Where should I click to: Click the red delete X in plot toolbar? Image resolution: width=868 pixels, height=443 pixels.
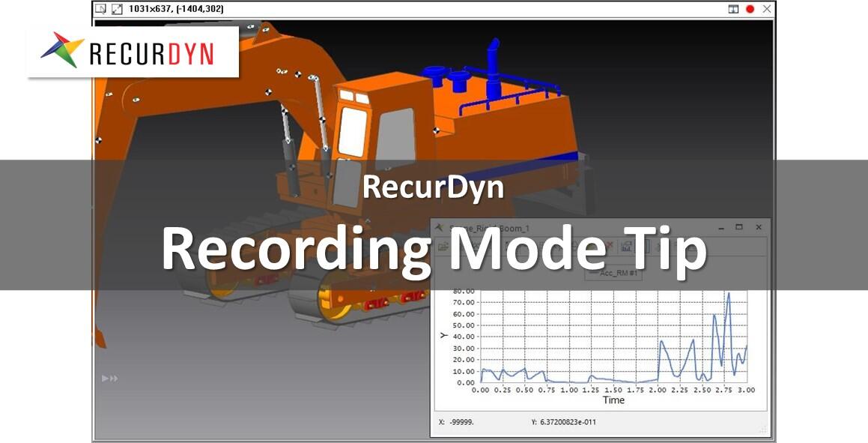tap(609, 246)
